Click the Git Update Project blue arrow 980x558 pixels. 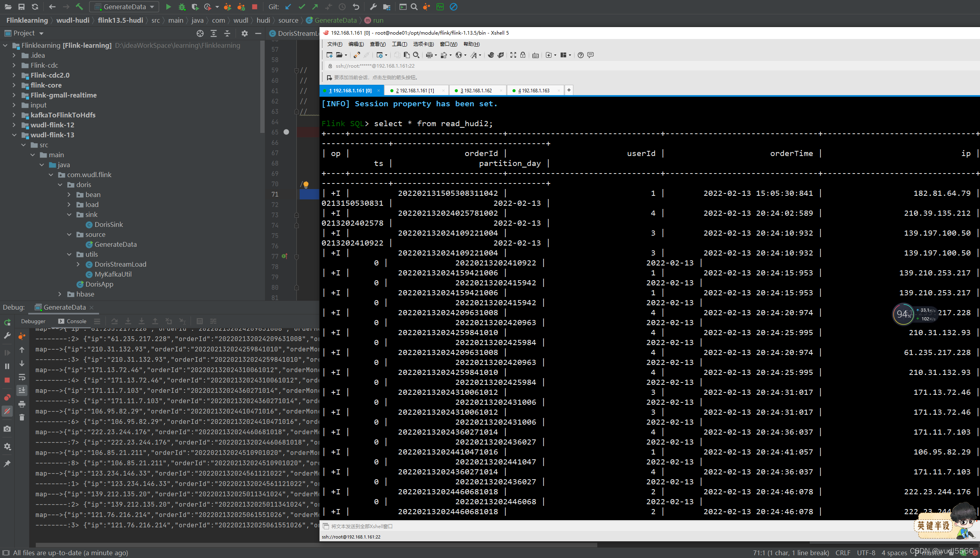[288, 7]
